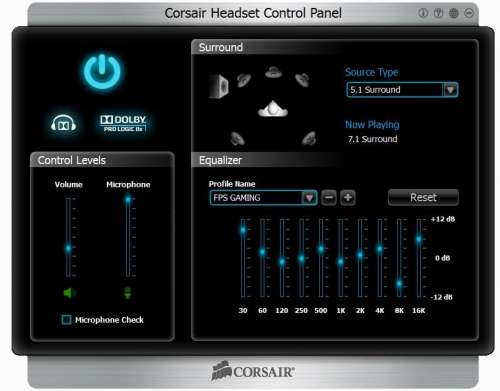The image size is (500, 391).
Task: Click the 'Microphone Check' label text
Action: [109, 320]
